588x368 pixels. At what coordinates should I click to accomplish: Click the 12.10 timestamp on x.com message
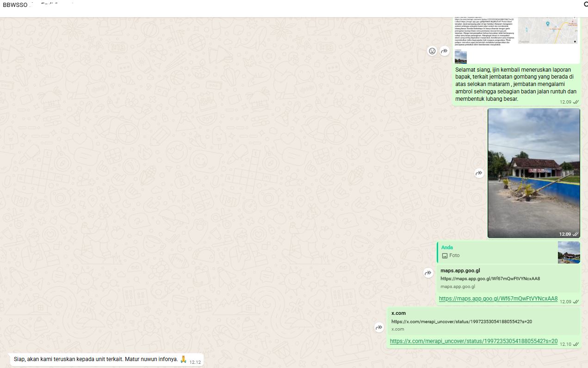tap(565, 344)
